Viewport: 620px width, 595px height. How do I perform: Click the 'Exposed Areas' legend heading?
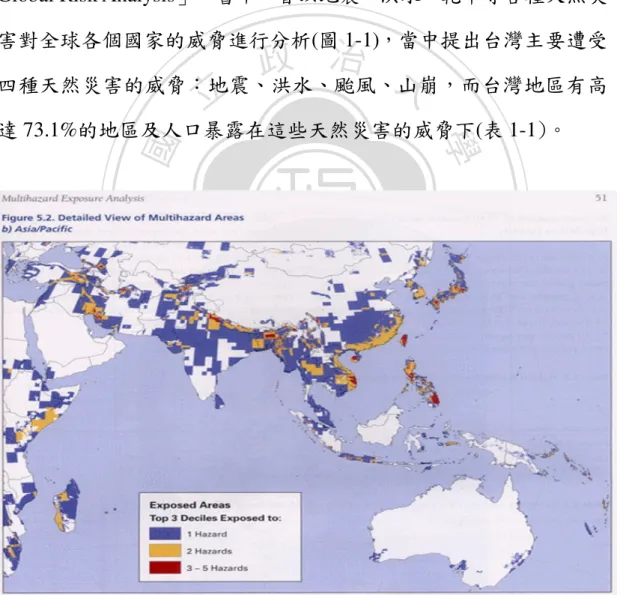190,505
